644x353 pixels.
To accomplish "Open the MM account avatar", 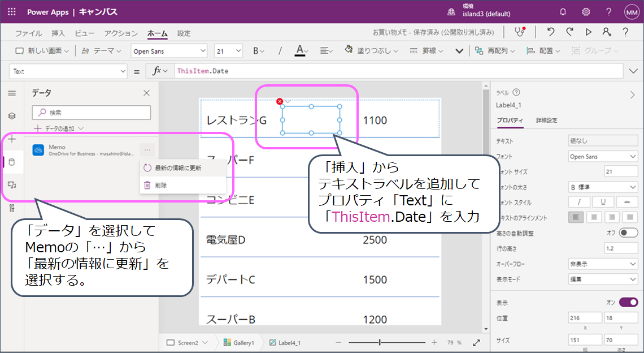I will click(x=632, y=12).
